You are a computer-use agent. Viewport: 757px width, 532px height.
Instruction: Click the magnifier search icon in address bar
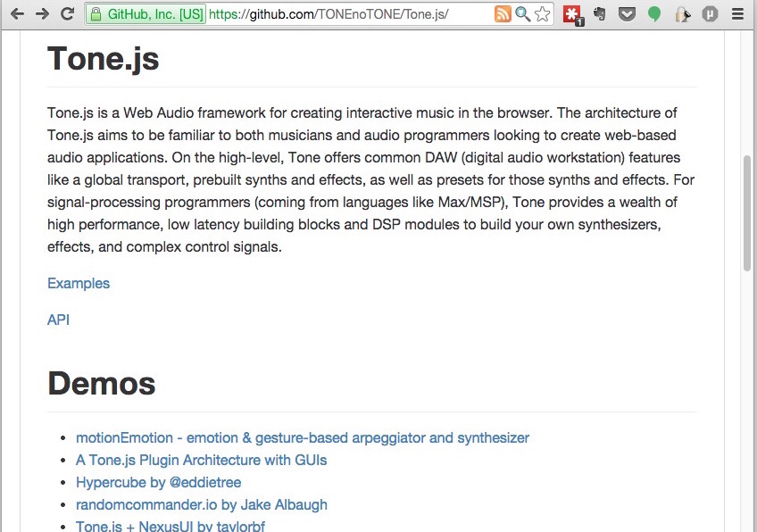pos(522,14)
